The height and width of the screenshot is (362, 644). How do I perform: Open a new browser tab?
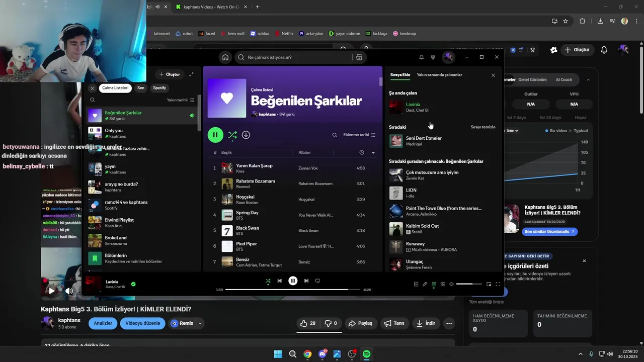click(258, 7)
